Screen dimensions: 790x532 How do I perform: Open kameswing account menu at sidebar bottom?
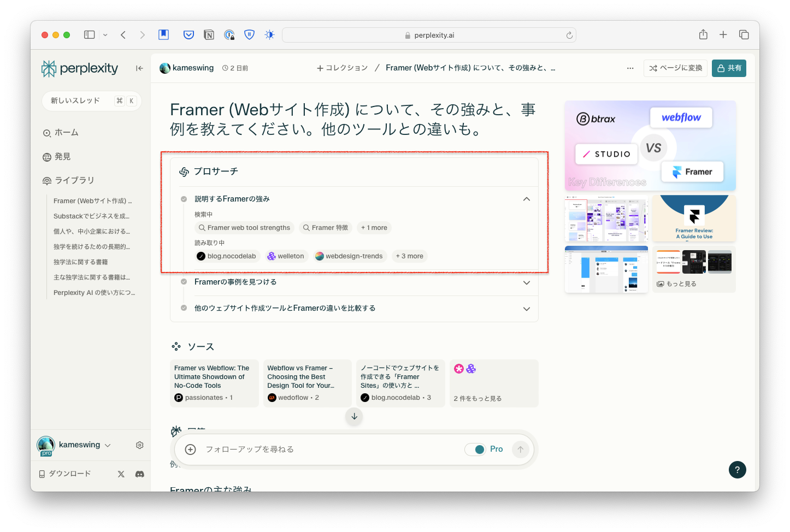(74, 445)
